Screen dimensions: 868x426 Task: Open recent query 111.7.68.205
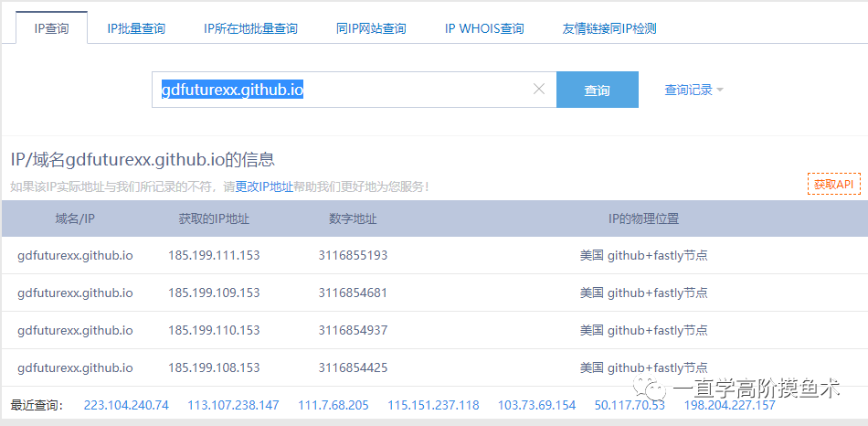[333, 405]
